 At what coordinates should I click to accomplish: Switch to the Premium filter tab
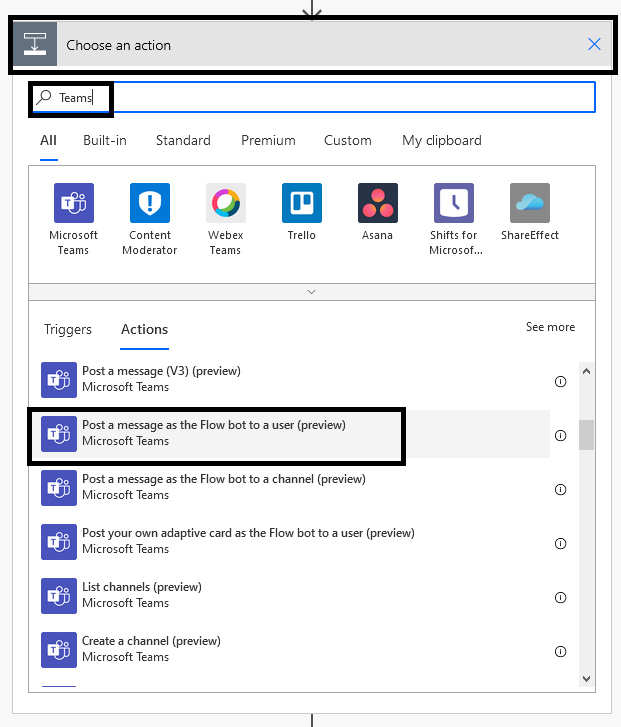pos(268,140)
